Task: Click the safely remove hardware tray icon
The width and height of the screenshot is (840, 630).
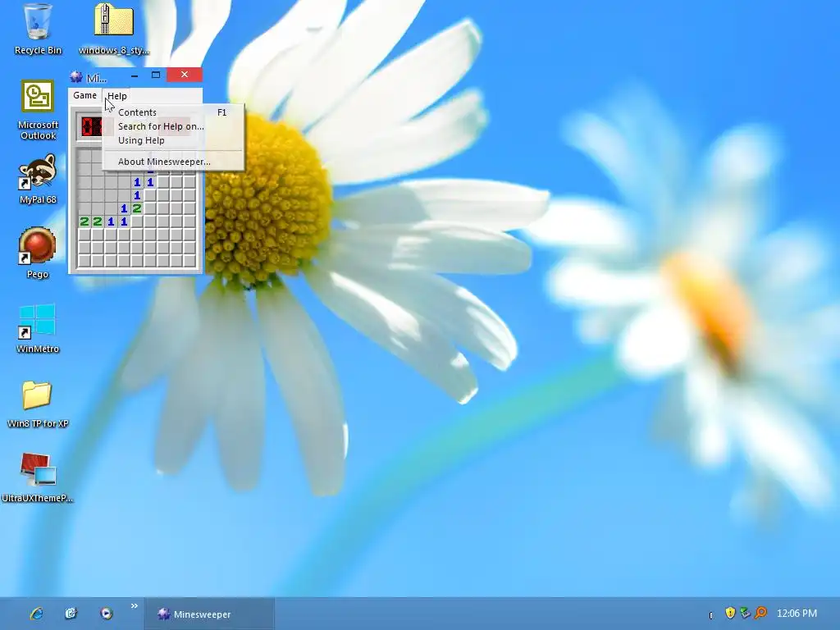Action: (x=745, y=613)
